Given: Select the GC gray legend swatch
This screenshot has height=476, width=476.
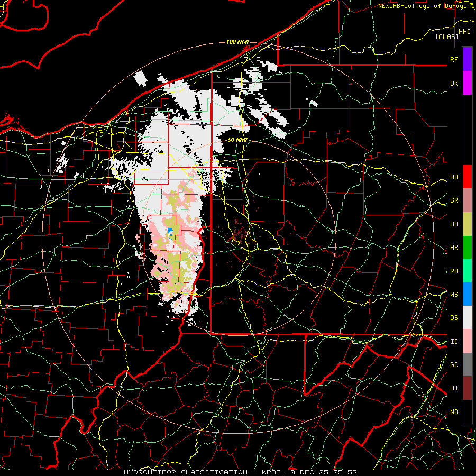Looking at the screenshot, I should pyautogui.click(x=467, y=364).
